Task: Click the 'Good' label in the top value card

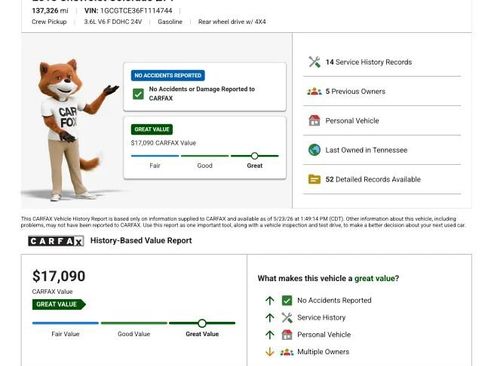Action: [204, 166]
